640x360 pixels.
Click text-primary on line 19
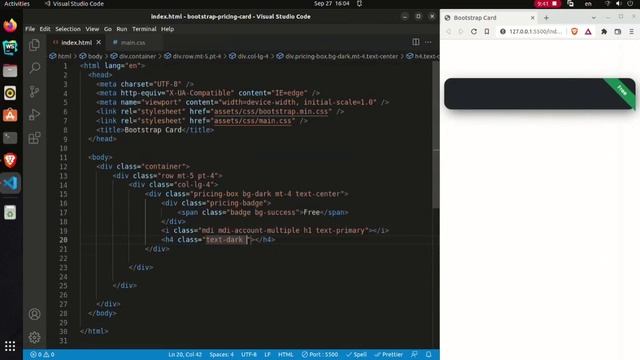coord(340,231)
